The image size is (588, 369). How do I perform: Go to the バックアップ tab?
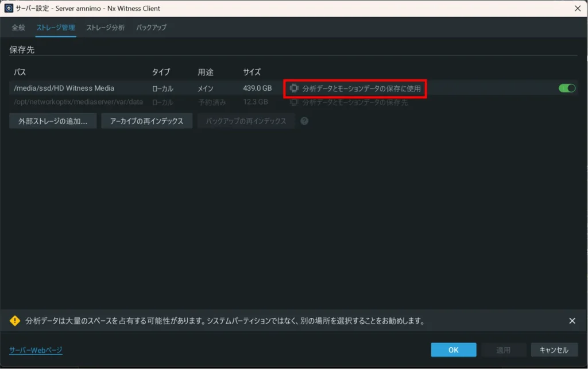(x=151, y=28)
